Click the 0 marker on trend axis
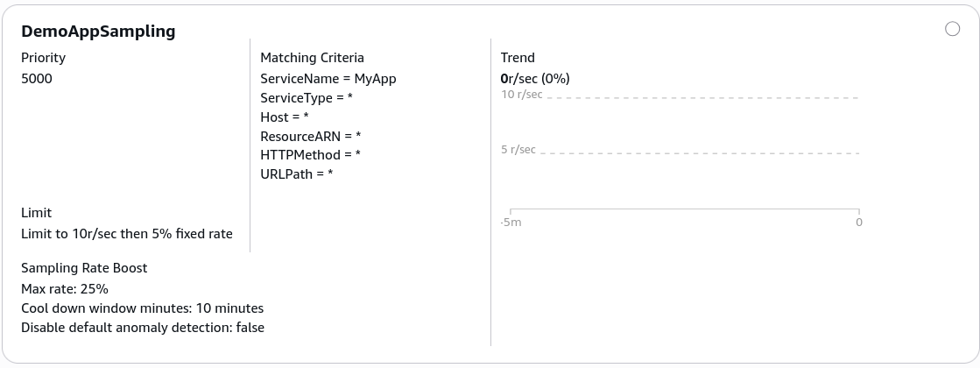Screen dimensions: 980x368 point(859,223)
